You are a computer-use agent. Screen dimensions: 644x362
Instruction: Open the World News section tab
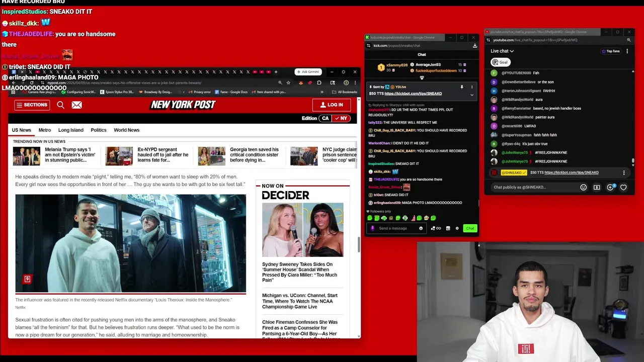pyautogui.click(x=126, y=130)
